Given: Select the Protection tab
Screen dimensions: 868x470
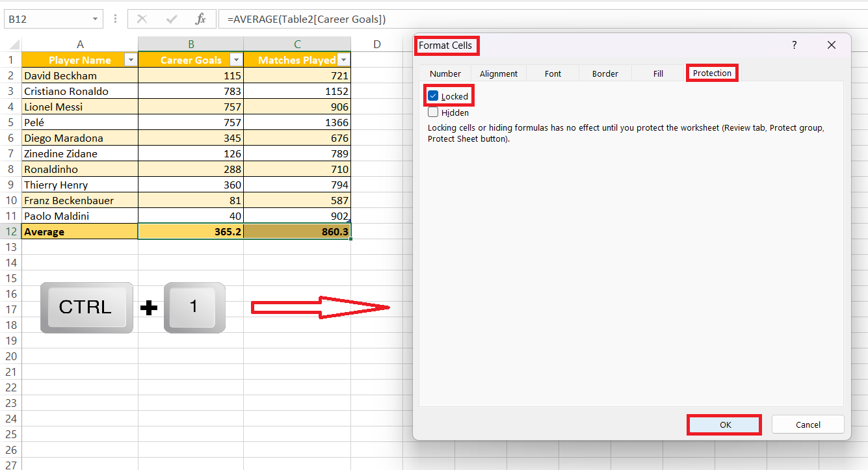Looking at the screenshot, I should click(x=712, y=73).
